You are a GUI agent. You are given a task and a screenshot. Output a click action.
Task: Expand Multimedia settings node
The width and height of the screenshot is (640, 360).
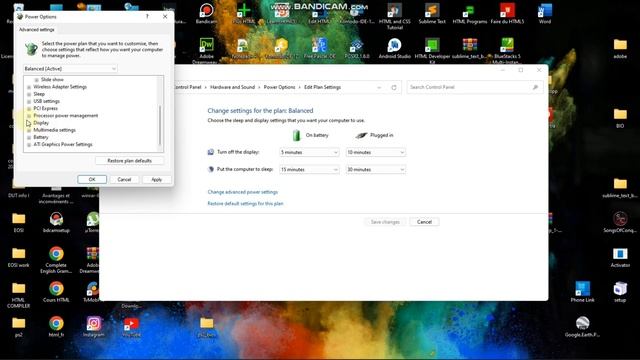[29, 130]
